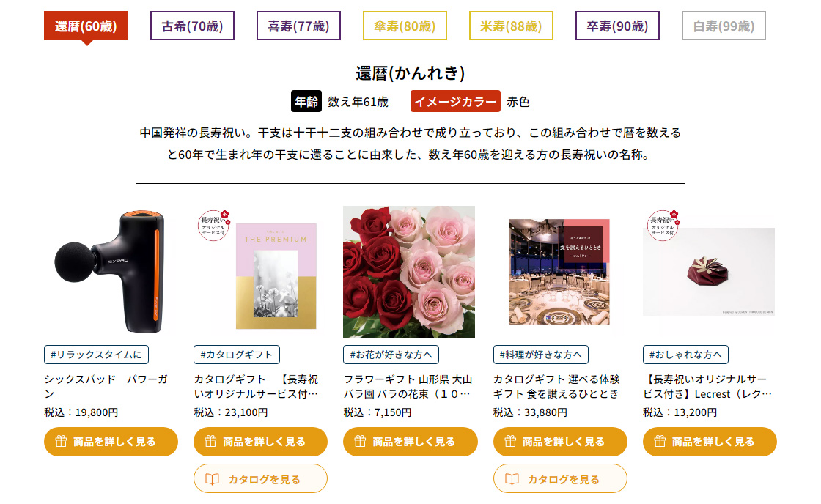This screenshot has height=504, width=821.
Task: Open カタログを見る for THE PREMIUM catalog
Action: point(261,479)
